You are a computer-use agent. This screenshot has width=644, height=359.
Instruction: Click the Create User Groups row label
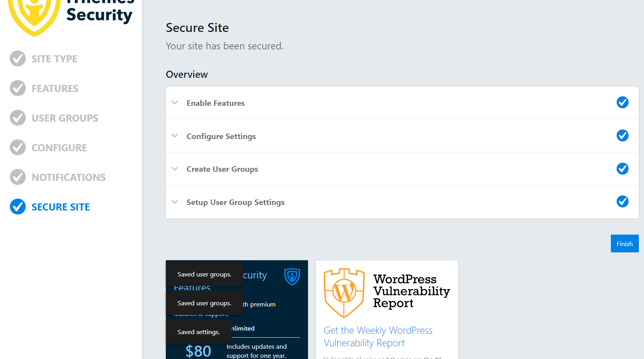point(222,169)
